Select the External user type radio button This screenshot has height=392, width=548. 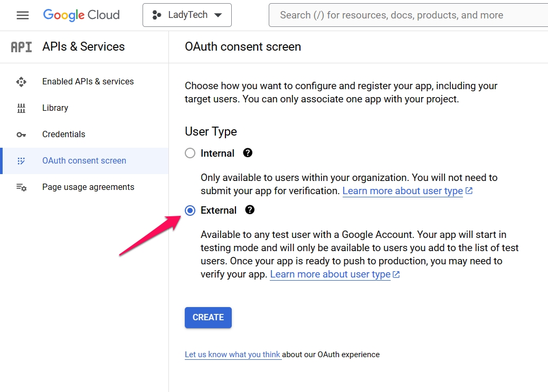190,211
